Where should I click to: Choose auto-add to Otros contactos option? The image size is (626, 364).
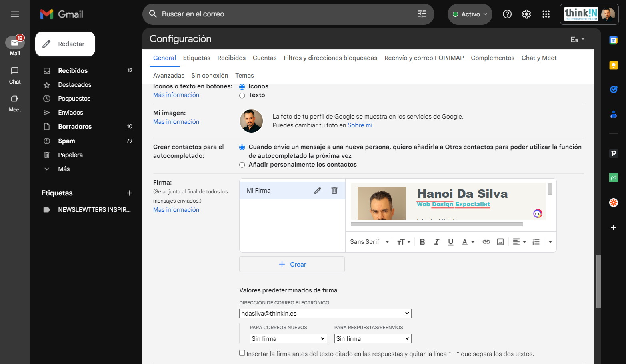(x=242, y=147)
